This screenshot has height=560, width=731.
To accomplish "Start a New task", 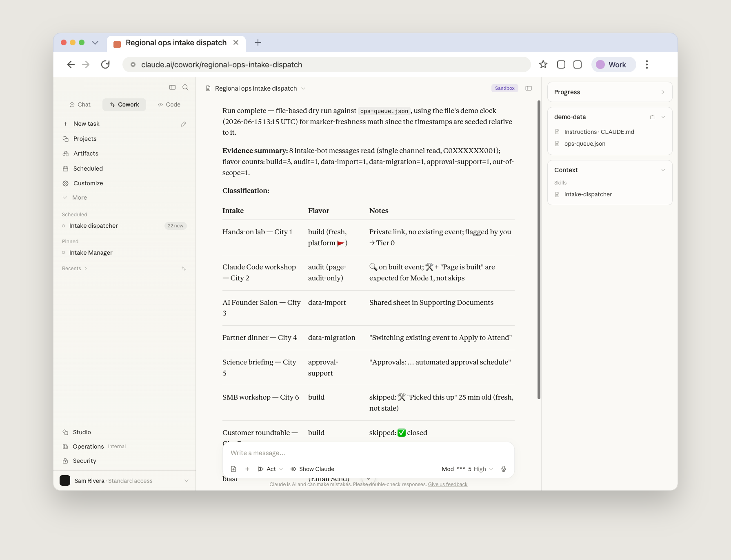I will [87, 124].
